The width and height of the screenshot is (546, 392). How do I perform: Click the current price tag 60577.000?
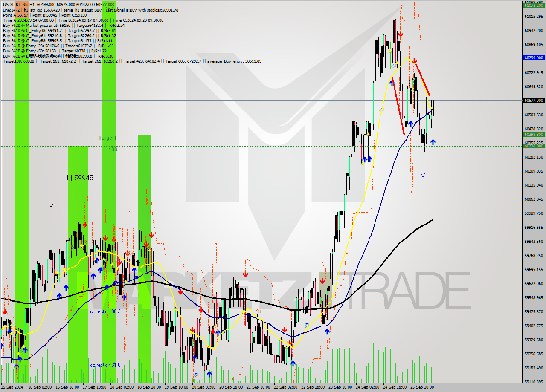[x=534, y=101]
